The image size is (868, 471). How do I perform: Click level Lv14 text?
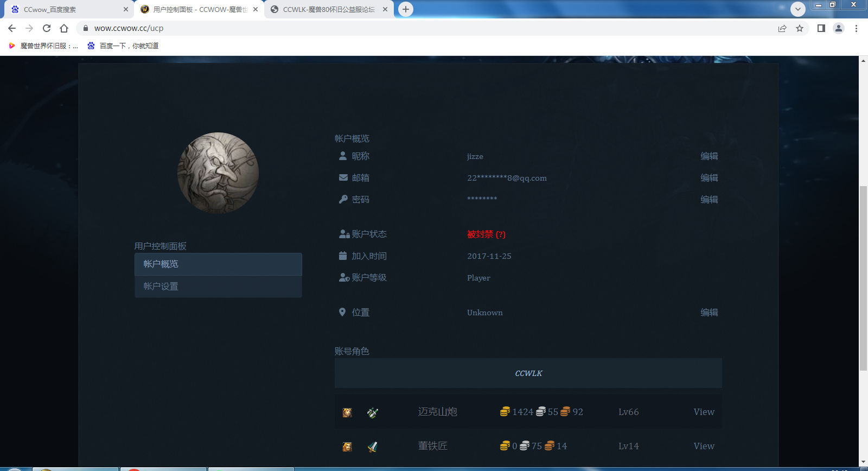point(628,446)
